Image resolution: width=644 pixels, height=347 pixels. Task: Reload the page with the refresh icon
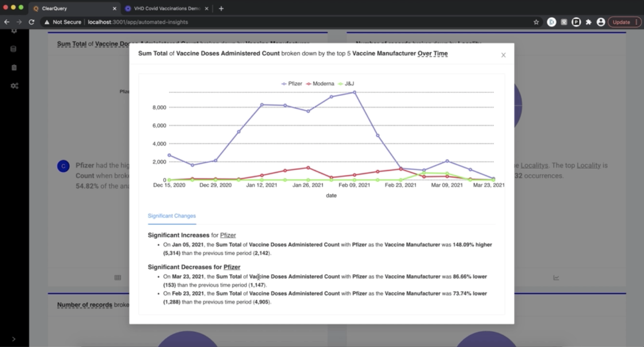point(32,22)
